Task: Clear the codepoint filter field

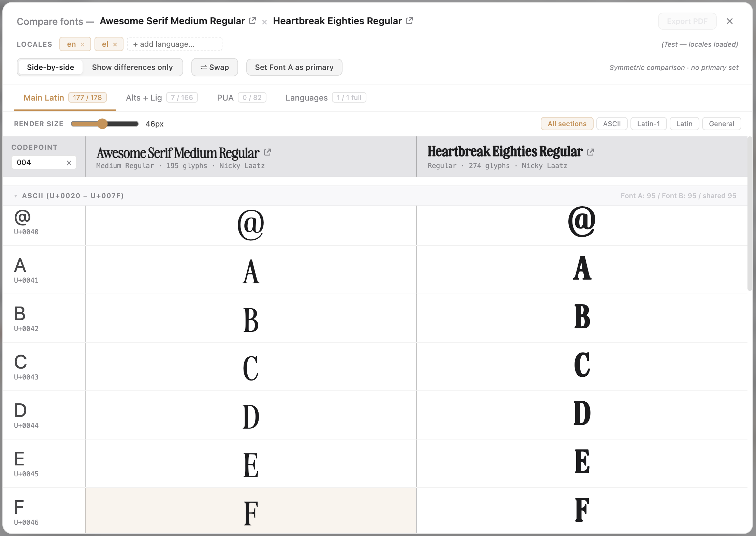Action: click(x=69, y=163)
